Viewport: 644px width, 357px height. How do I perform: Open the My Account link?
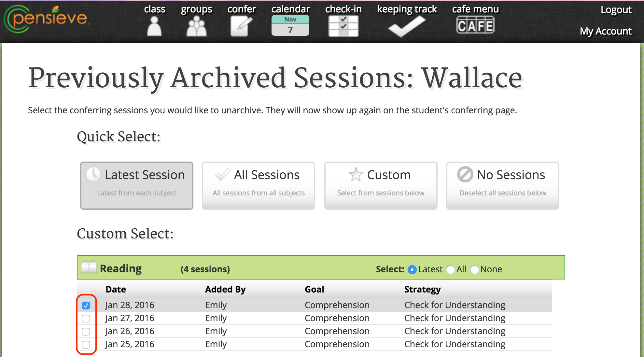click(x=606, y=31)
